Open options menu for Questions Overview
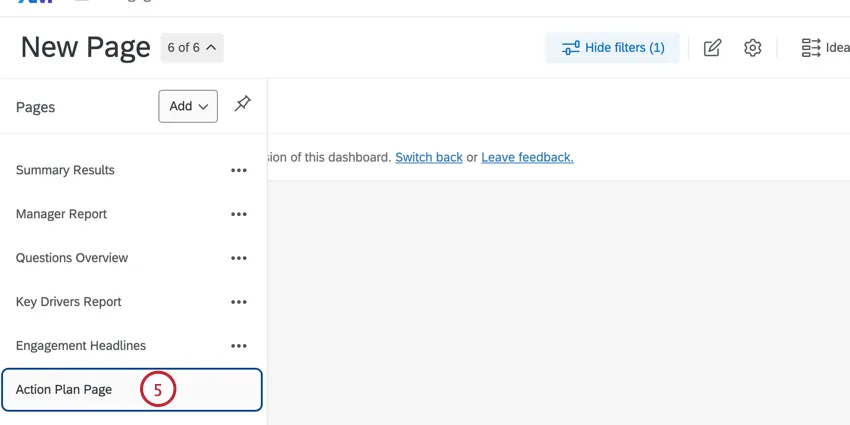 [x=238, y=258]
